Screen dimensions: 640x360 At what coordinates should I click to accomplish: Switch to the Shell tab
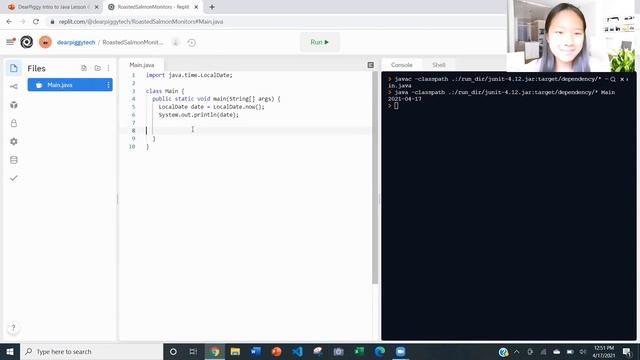click(x=439, y=65)
